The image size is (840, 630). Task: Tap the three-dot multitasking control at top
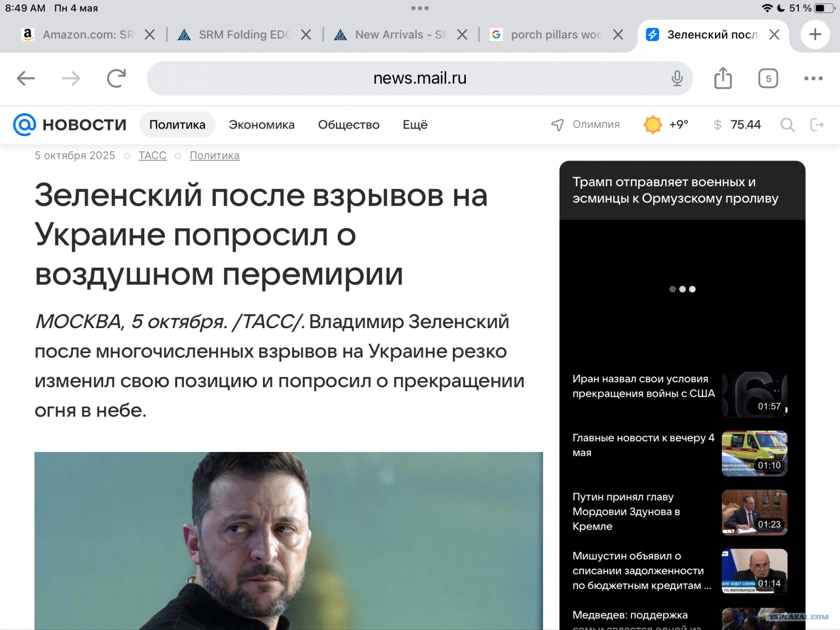coord(420,8)
